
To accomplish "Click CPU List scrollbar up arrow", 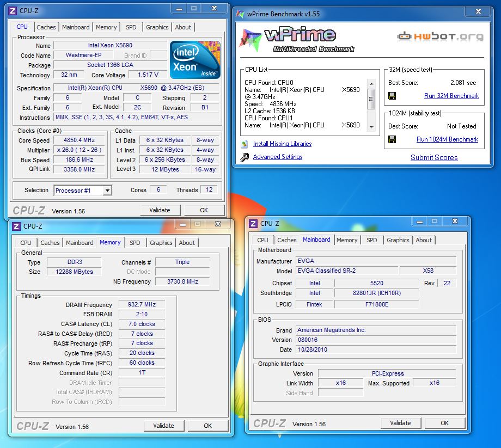I will [x=371, y=84].
